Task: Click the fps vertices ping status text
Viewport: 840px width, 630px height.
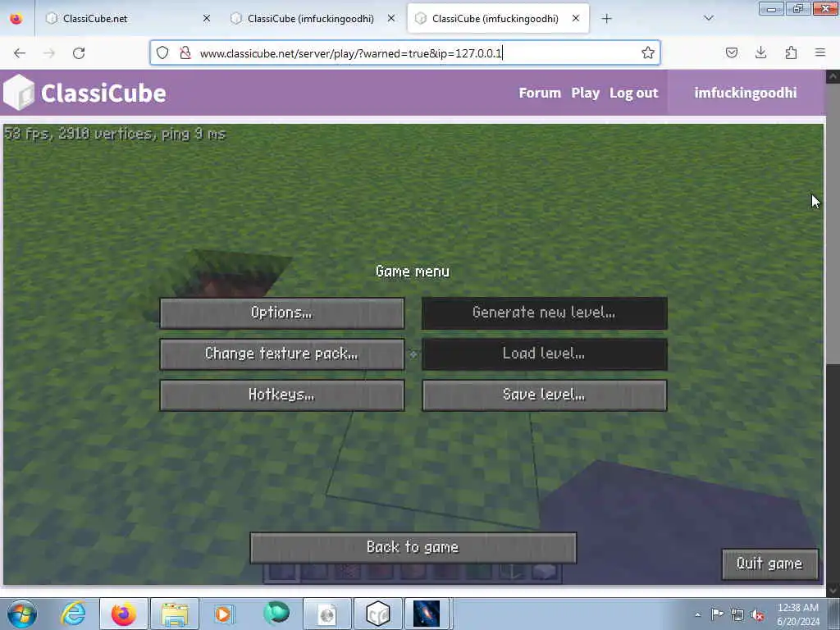Action: click(115, 134)
